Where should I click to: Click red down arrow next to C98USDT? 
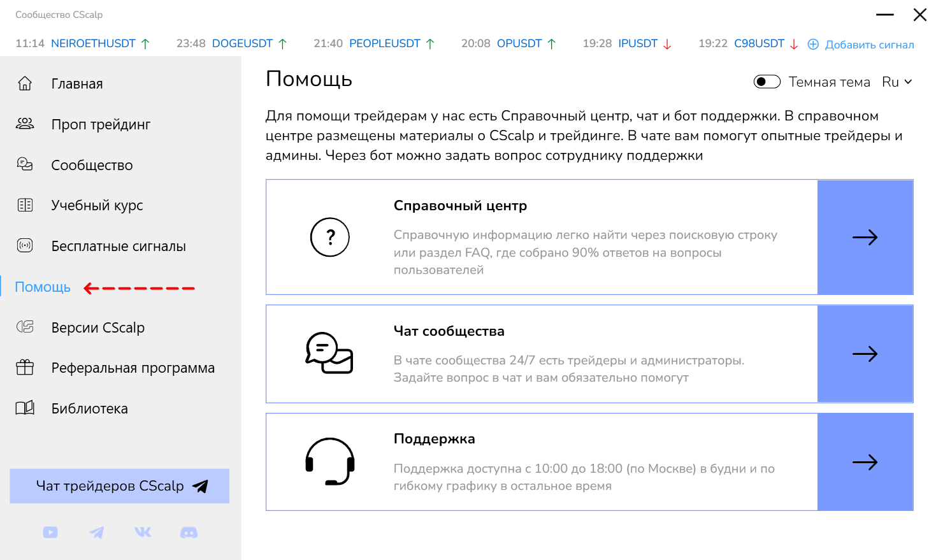click(794, 43)
